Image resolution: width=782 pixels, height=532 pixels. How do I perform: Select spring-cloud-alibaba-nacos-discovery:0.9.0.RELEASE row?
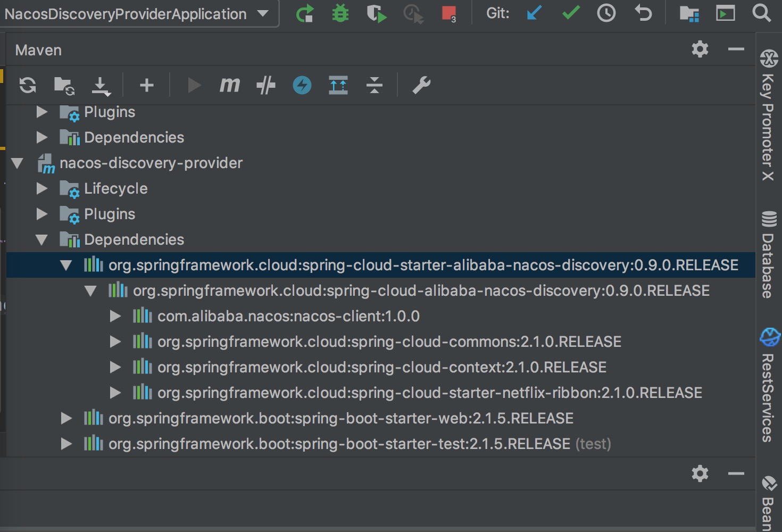coord(381,290)
